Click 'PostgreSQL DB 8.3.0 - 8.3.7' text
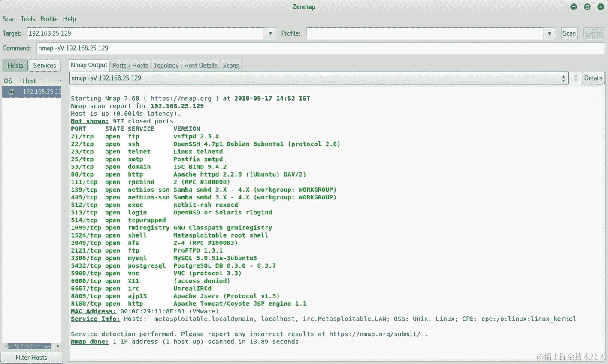 pos(224,266)
